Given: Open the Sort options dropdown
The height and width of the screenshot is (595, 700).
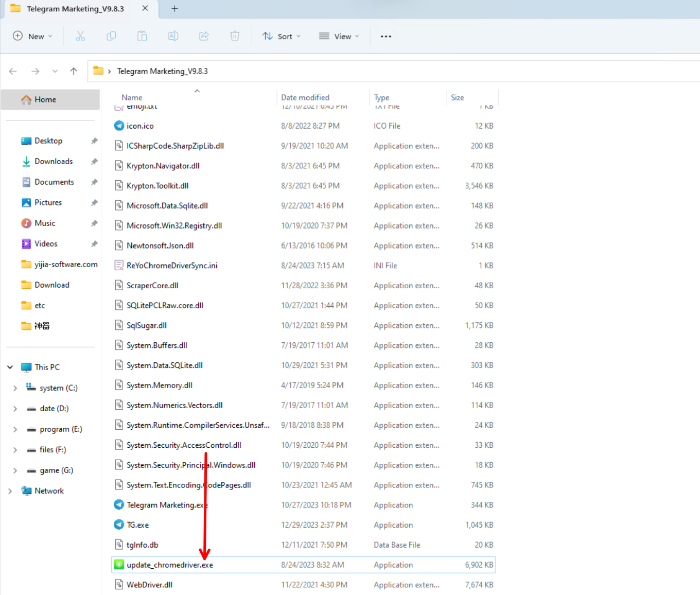Looking at the screenshot, I should coord(282,36).
